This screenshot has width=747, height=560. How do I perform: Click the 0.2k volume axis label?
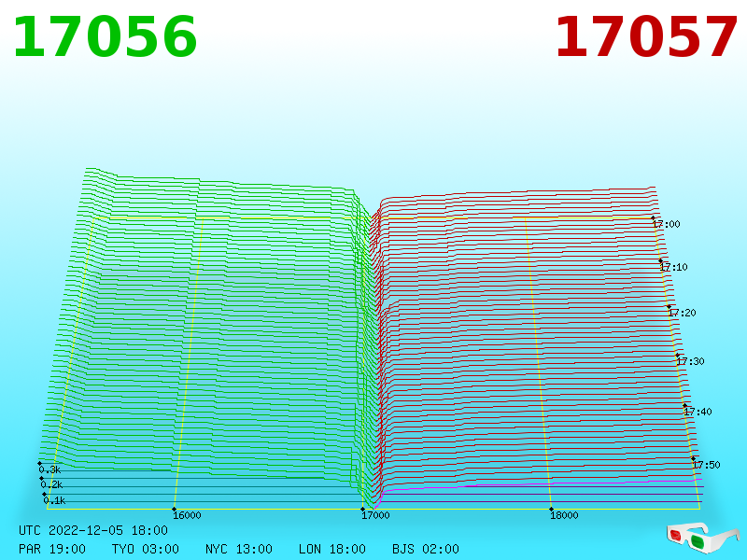tap(51, 484)
